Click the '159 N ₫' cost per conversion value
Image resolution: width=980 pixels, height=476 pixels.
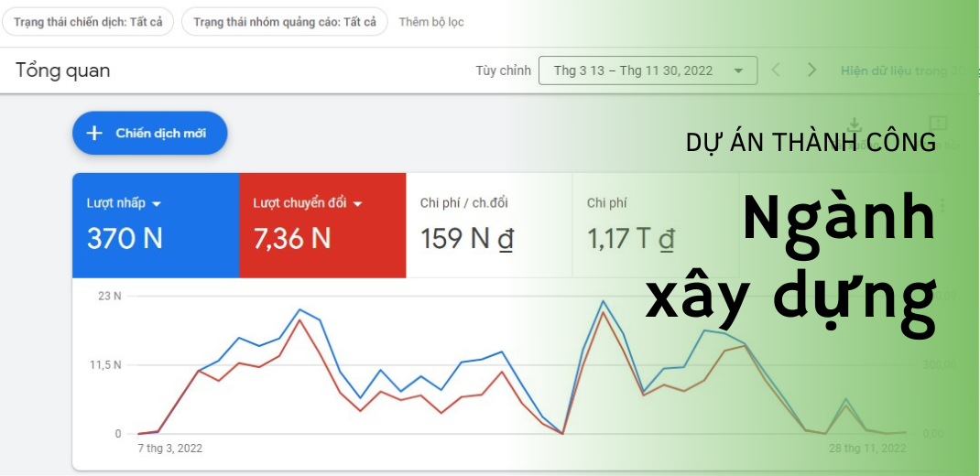tap(467, 239)
